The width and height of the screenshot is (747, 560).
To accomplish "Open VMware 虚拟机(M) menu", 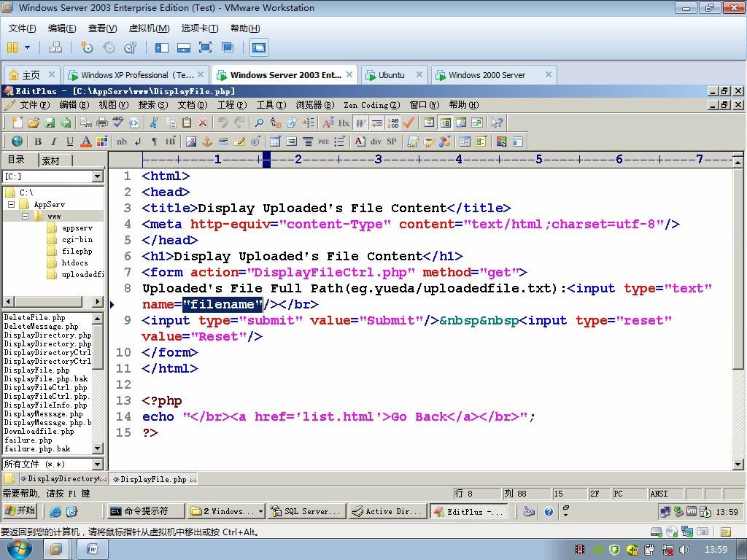I will coord(149,28).
